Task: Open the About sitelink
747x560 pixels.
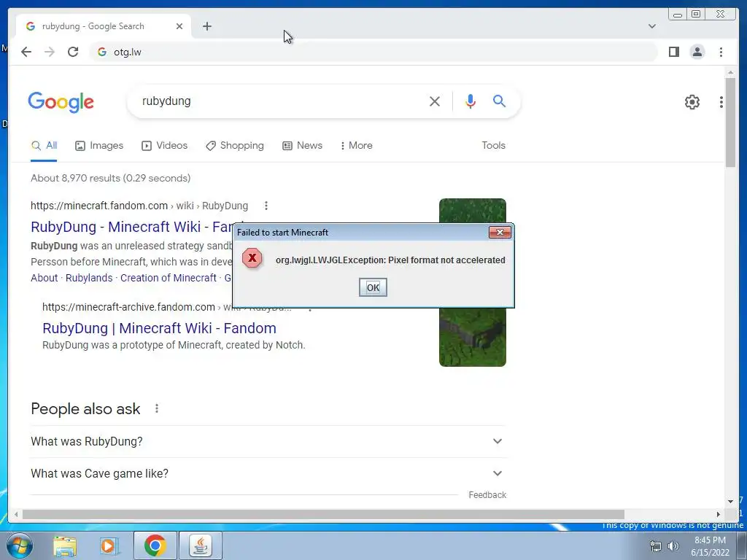Action: [44, 278]
